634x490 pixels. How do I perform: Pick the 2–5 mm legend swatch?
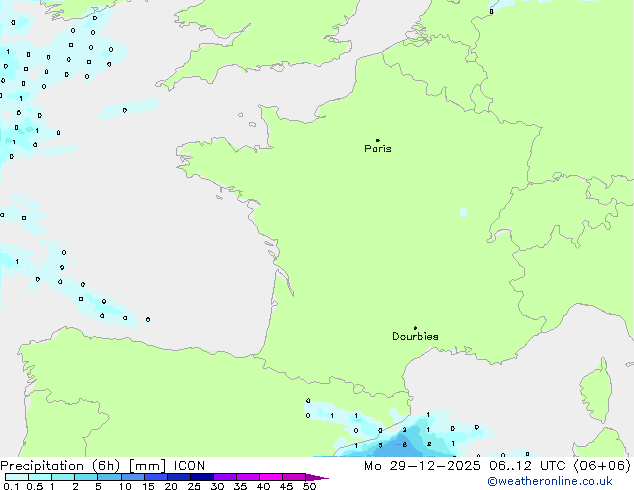coord(86,477)
